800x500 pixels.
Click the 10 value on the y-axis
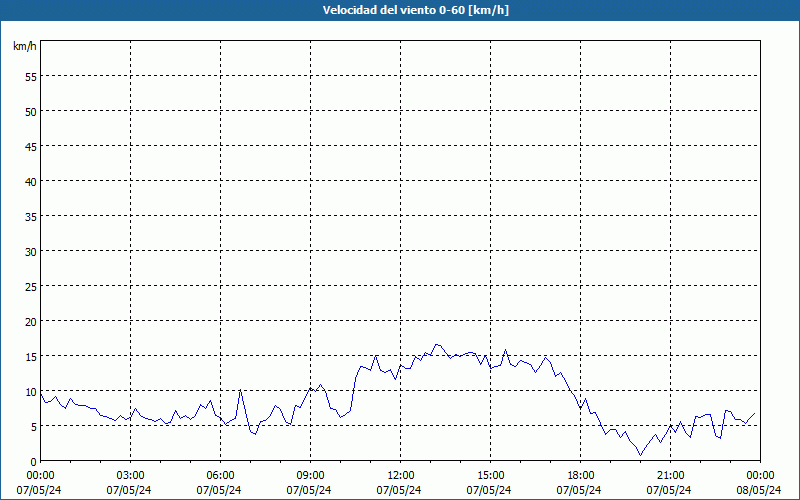31,392
